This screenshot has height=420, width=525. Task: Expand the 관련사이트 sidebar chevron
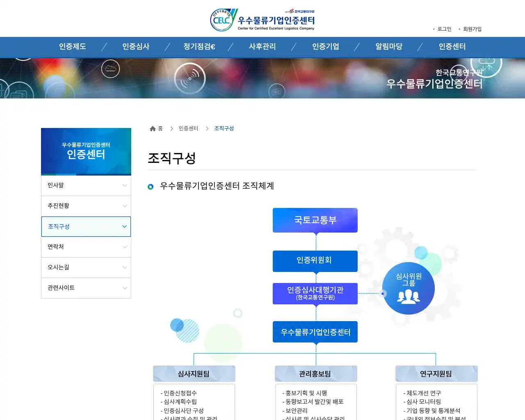[x=125, y=288]
